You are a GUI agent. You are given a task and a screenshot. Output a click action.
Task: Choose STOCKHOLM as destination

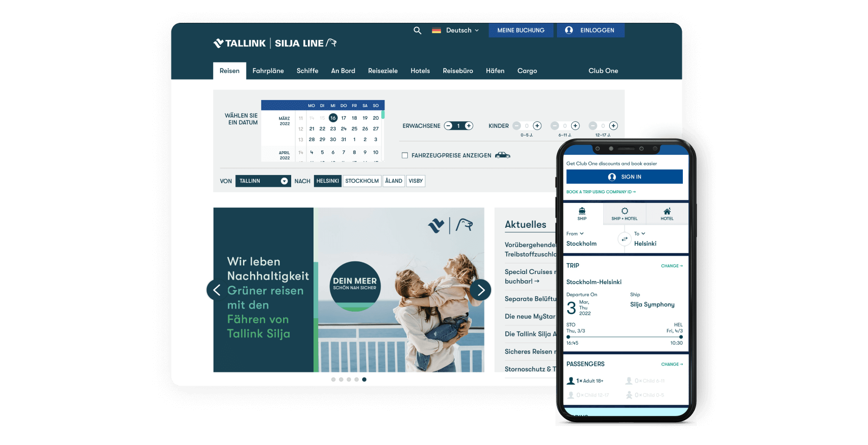pyautogui.click(x=362, y=181)
